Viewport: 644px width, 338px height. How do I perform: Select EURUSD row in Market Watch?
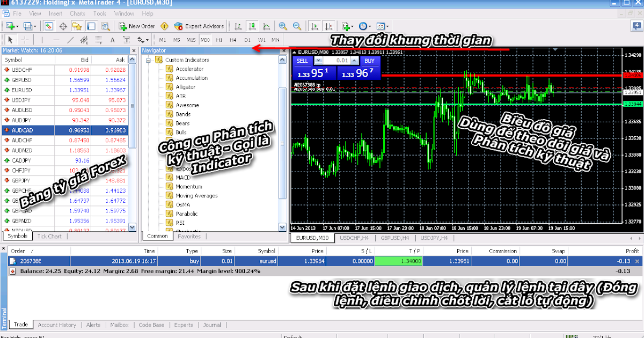[65, 90]
